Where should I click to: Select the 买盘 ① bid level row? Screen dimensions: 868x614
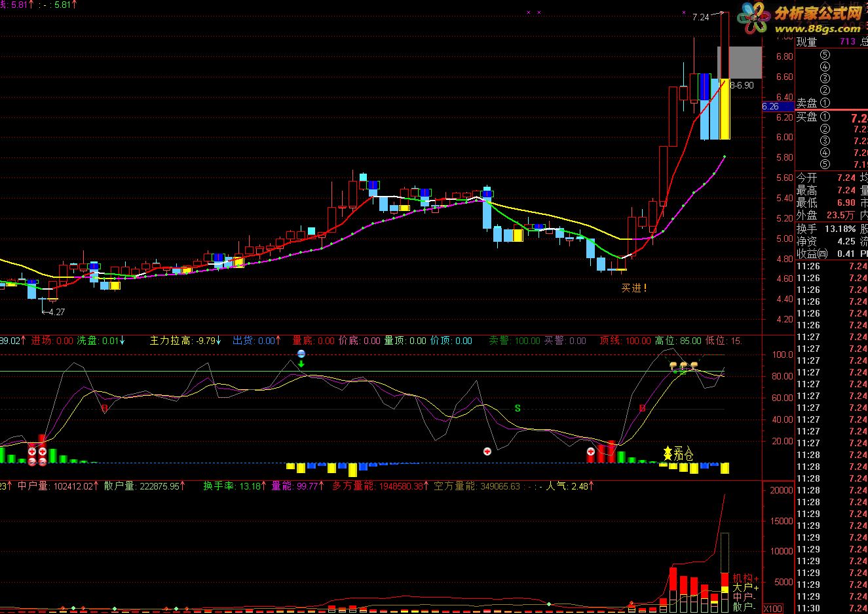831,117
